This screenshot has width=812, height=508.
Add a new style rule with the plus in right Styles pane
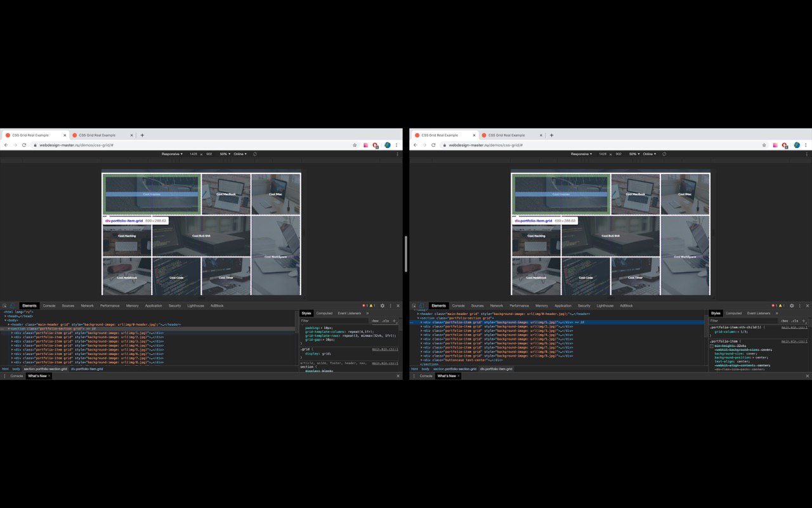pos(804,321)
